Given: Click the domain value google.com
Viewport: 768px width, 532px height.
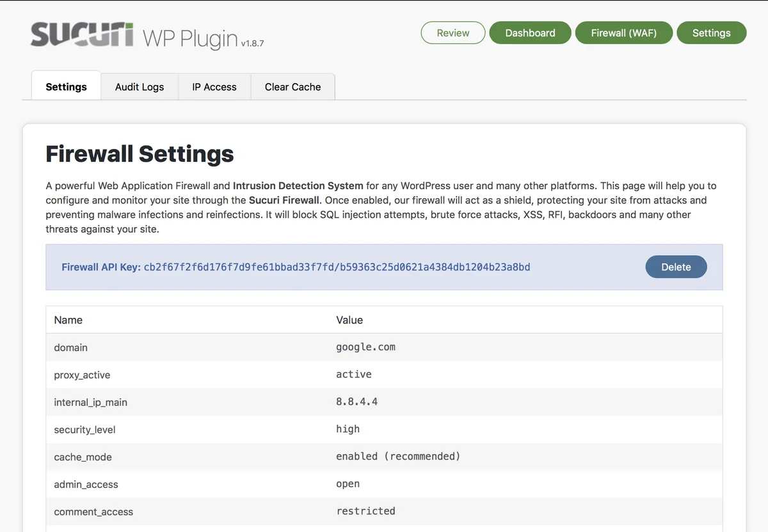Looking at the screenshot, I should tap(365, 347).
